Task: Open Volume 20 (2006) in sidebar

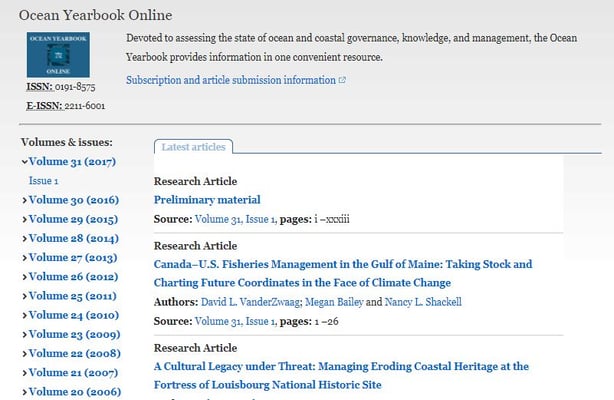Action: tap(73, 391)
